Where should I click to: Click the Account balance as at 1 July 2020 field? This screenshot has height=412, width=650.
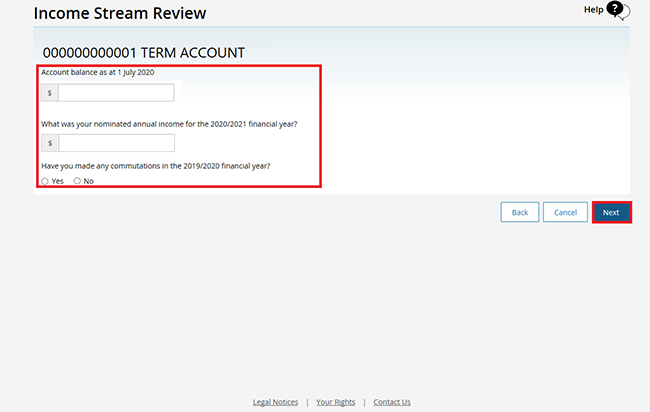click(116, 93)
